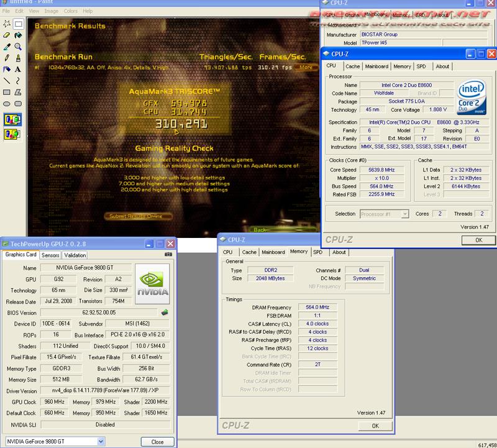The image size is (497, 448).
Task: Choose the Polygon tool in Paint
Action: click(18, 92)
